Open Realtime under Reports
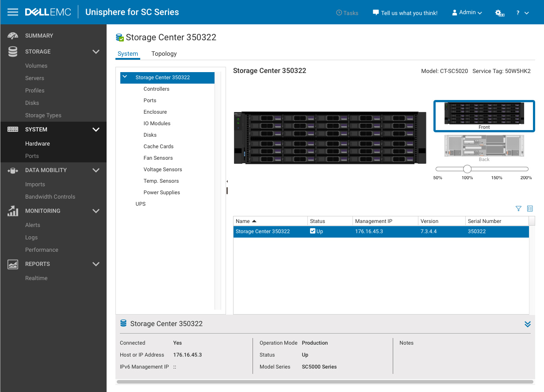 coord(36,278)
